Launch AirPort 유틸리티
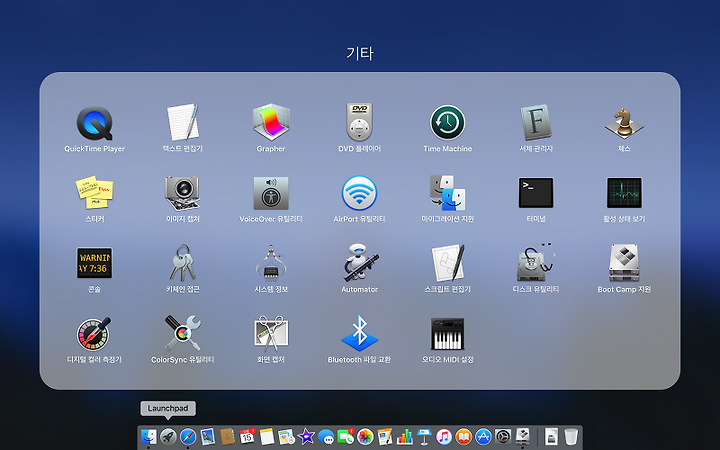The width and height of the screenshot is (720, 450). coord(359,193)
